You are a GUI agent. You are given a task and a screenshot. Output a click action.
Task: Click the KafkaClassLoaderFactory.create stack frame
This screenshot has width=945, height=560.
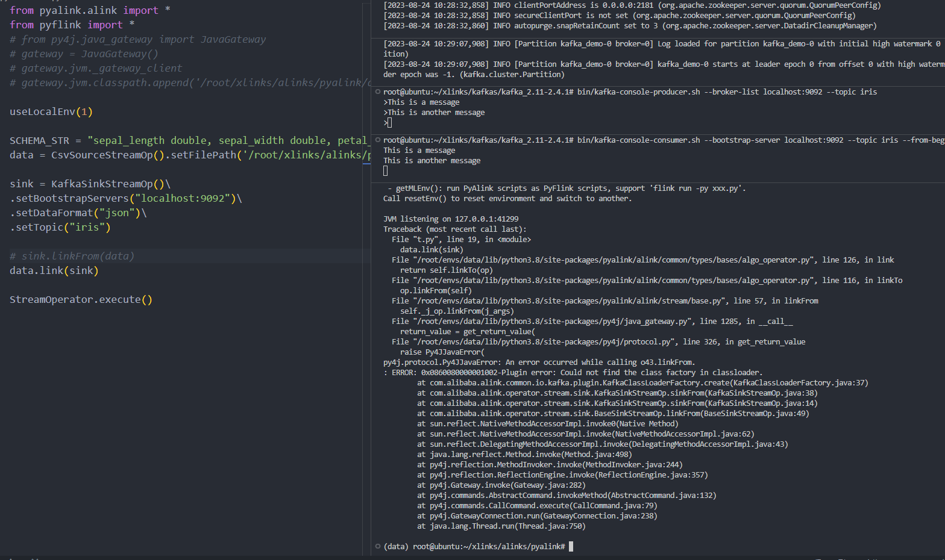click(x=642, y=383)
